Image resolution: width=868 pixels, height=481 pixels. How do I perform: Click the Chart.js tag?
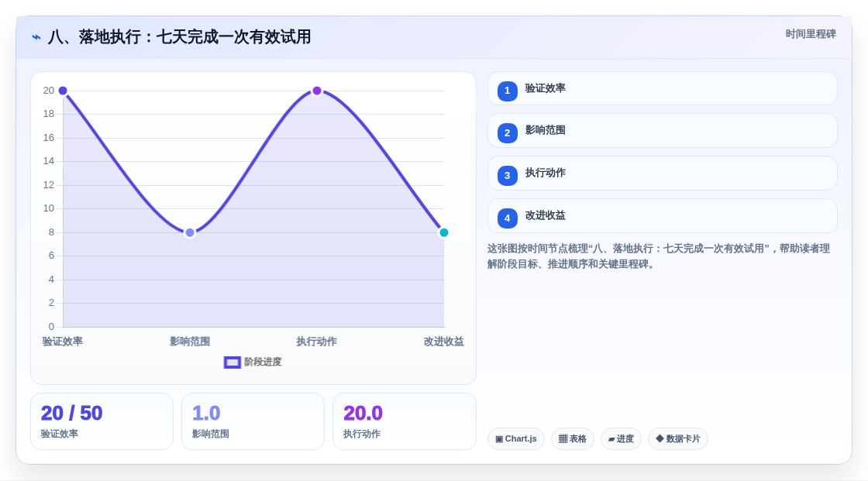coord(516,439)
